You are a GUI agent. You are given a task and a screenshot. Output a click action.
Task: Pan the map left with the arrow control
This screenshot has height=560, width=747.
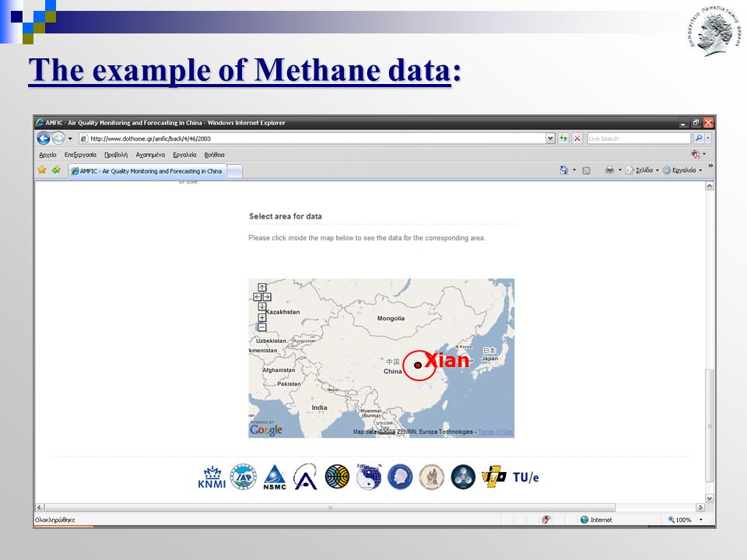click(258, 296)
